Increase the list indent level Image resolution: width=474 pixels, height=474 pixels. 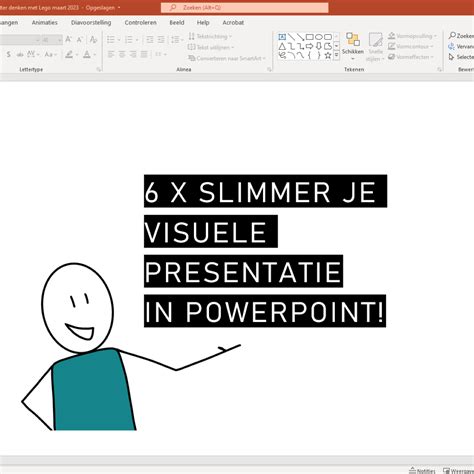point(161,40)
